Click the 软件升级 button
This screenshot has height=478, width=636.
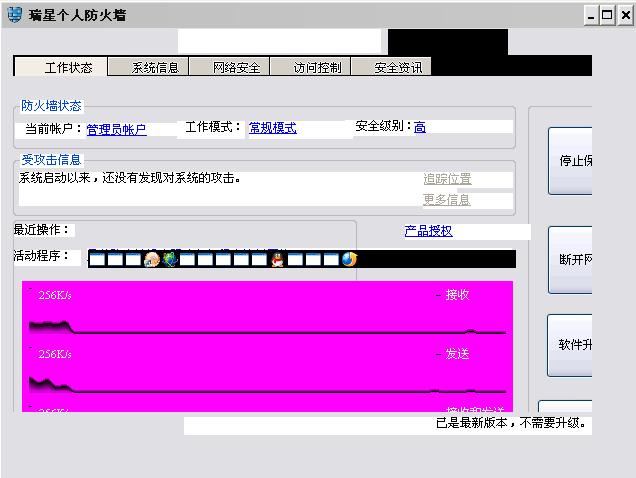(x=569, y=345)
